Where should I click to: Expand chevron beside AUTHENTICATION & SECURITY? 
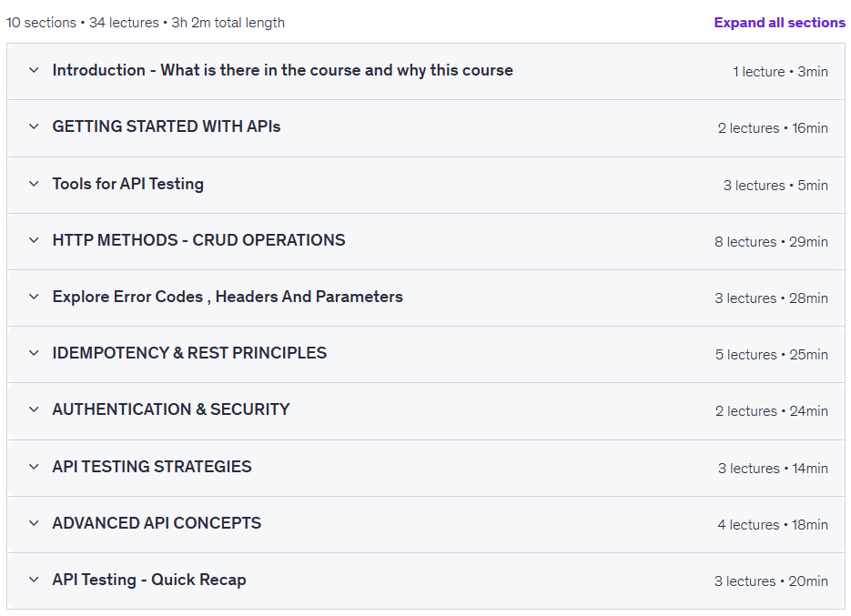[34, 409]
